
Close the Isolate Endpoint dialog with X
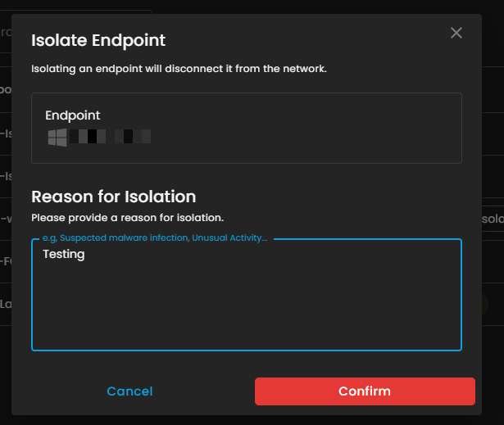[456, 33]
